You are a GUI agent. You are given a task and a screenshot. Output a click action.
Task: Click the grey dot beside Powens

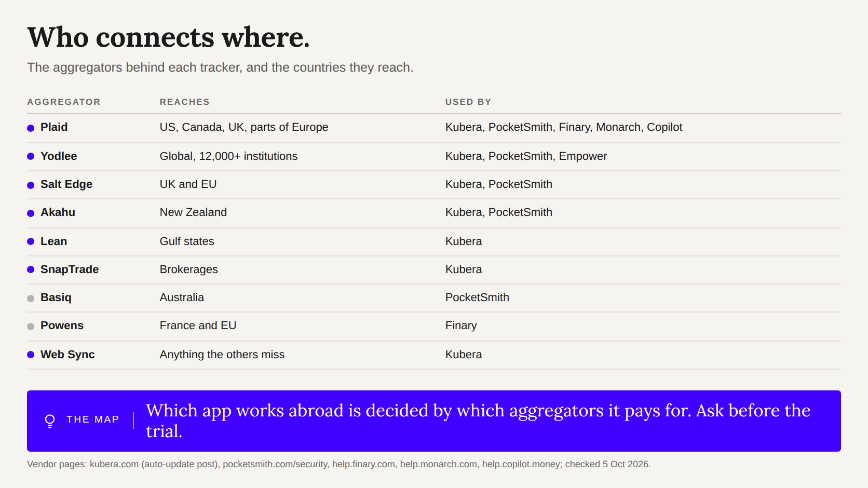click(x=31, y=327)
